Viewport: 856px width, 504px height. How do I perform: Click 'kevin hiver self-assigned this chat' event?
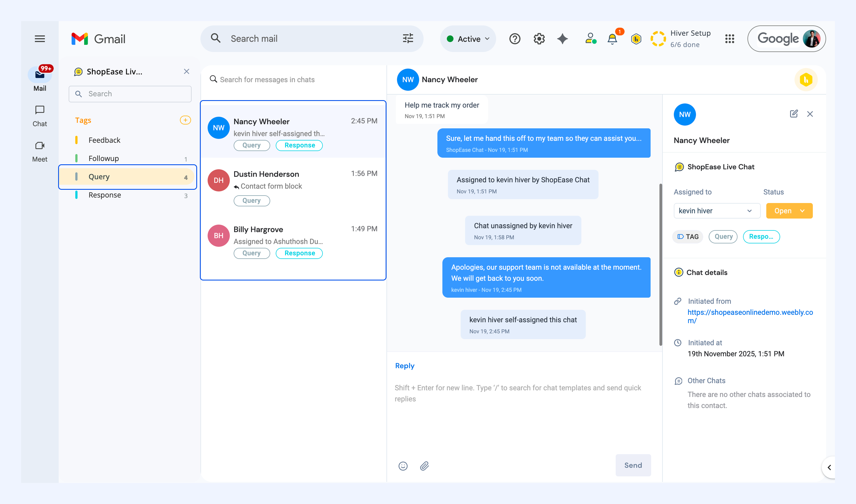click(x=523, y=324)
